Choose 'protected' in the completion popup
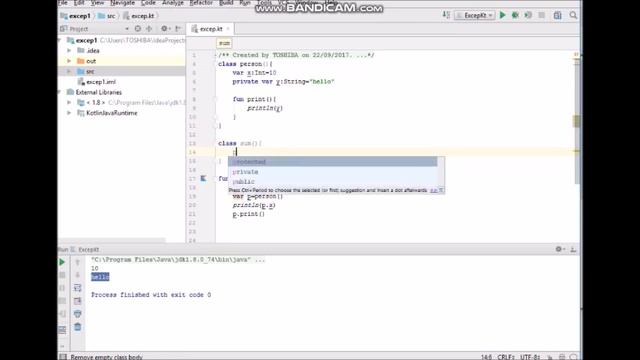This screenshot has height=360, width=640. 332,162
